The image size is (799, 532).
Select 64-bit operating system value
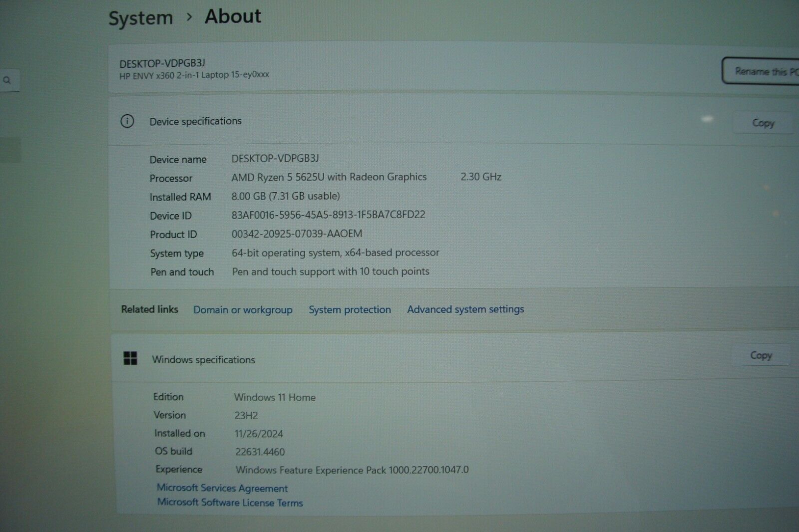click(336, 253)
